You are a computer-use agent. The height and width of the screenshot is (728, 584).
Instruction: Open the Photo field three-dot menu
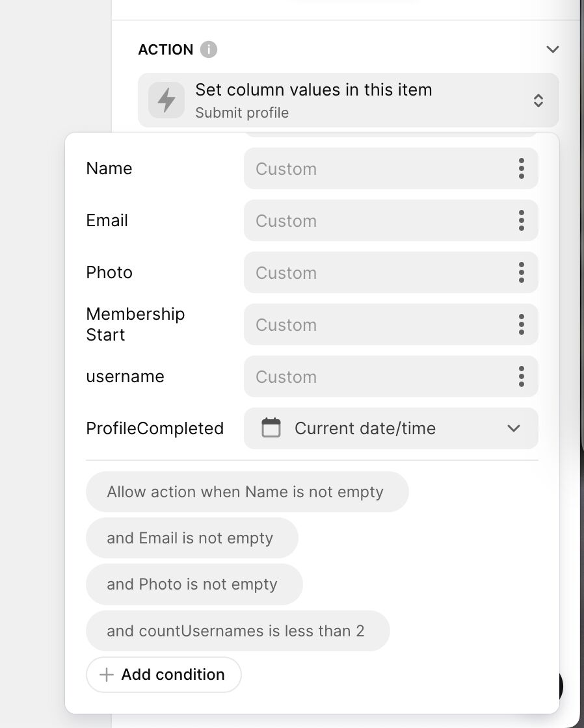click(x=522, y=272)
